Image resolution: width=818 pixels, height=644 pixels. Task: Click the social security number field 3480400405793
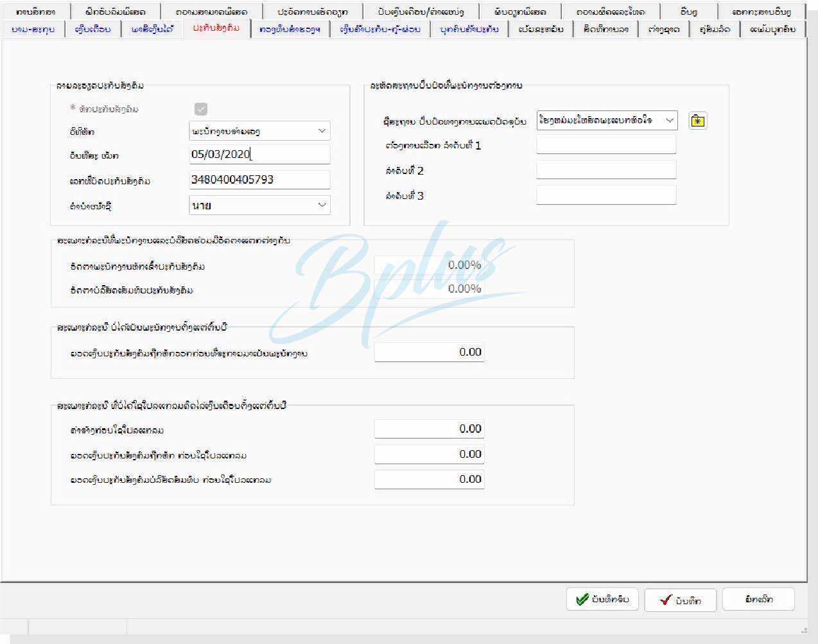pyautogui.click(x=259, y=180)
